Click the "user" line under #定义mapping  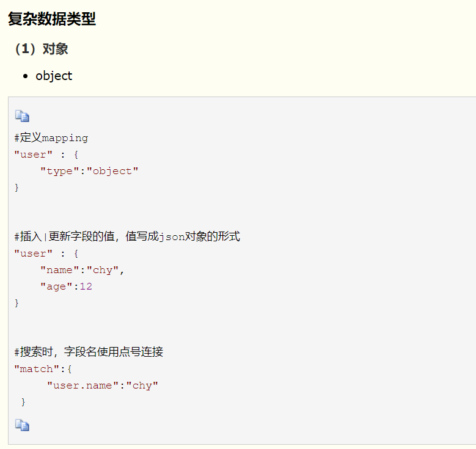(x=46, y=155)
